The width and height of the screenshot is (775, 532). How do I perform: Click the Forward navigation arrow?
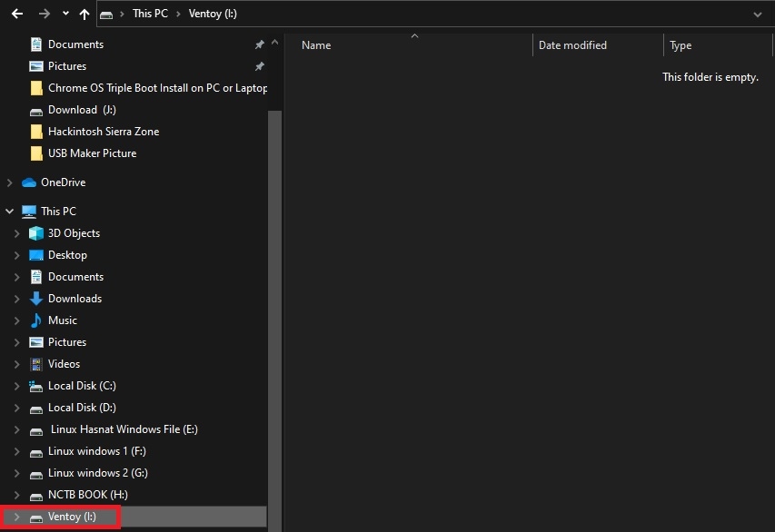(x=45, y=14)
